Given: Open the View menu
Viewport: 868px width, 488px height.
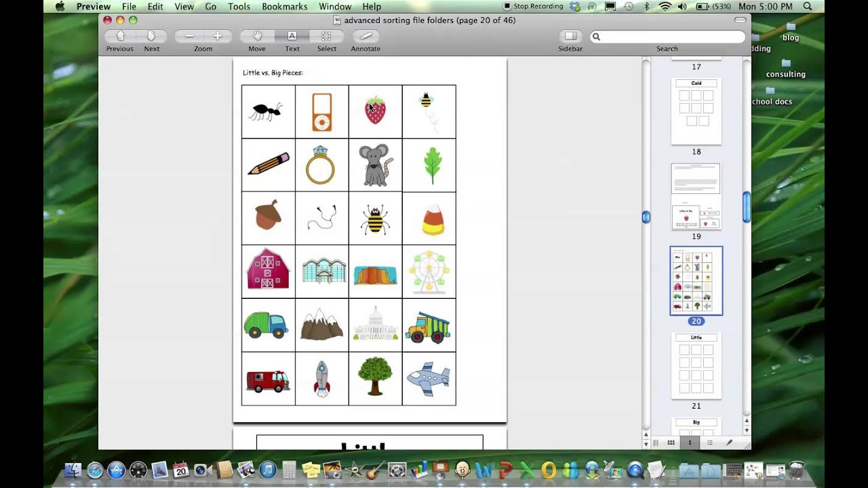Looking at the screenshot, I should pos(184,7).
